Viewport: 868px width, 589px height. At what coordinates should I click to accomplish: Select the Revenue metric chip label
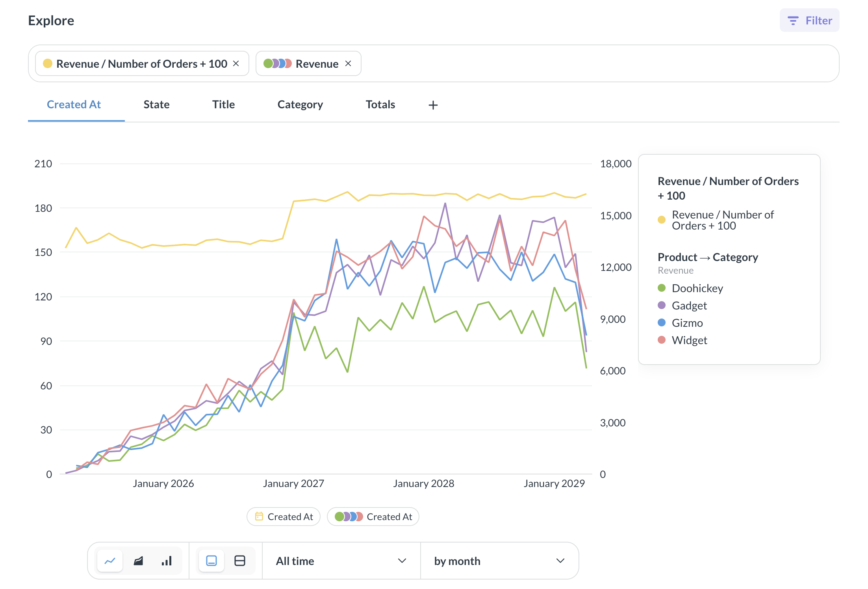317,64
